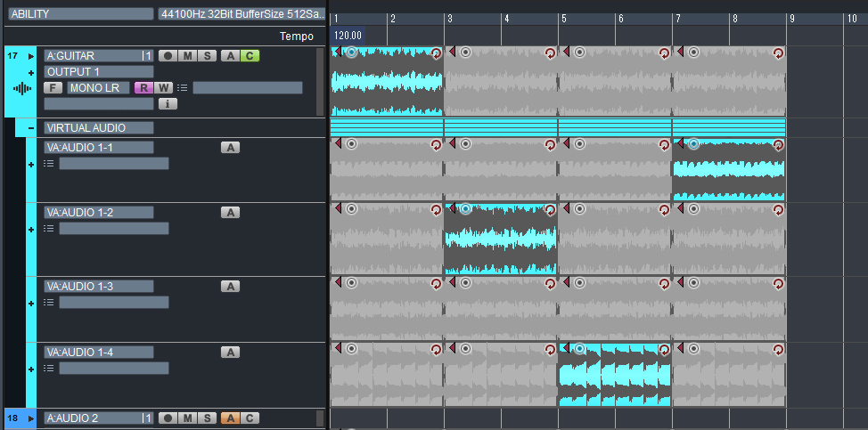Open the list icon on VA:AUDIO 1-3 track
This screenshot has height=430, width=868.
point(49,303)
